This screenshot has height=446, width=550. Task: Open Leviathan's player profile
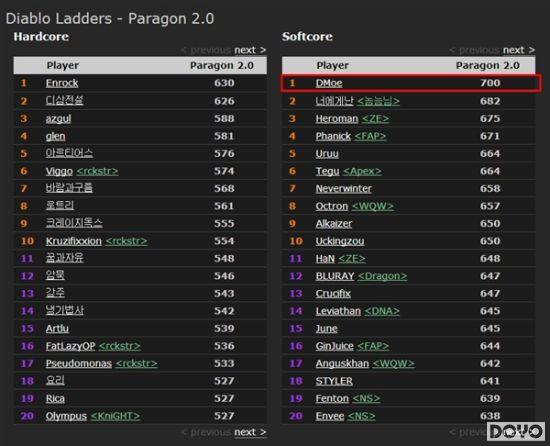(x=338, y=311)
